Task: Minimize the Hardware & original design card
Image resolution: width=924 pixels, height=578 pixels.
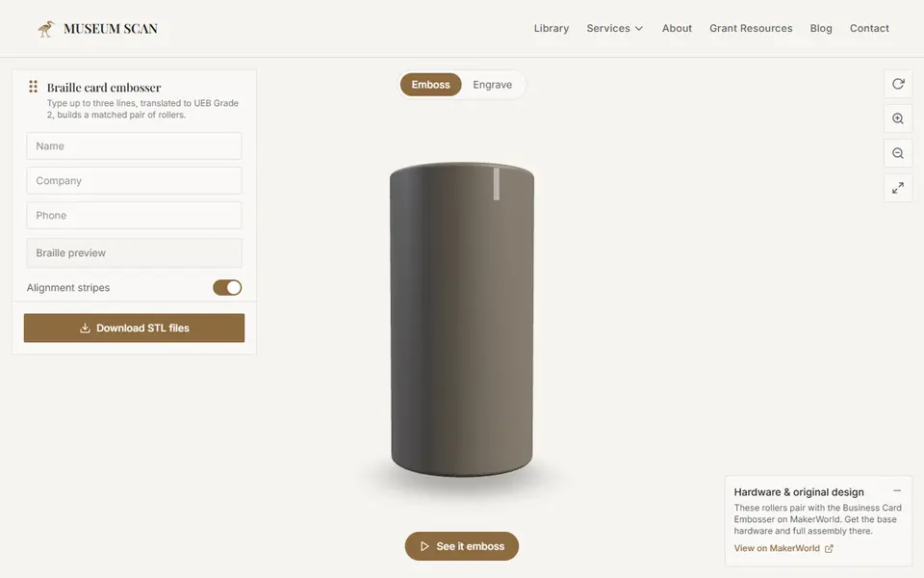Action: 897,490
